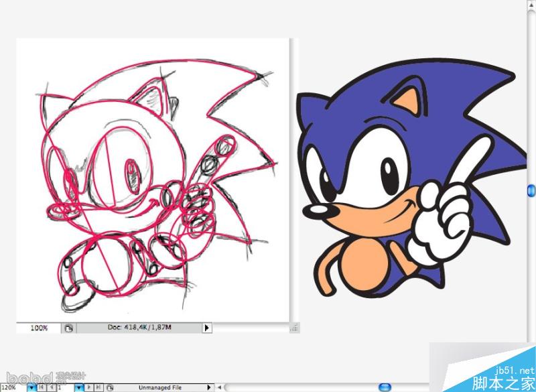Go to the next artboard
Image resolution: width=536 pixels, height=392 pixels.
[x=88, y=387]
